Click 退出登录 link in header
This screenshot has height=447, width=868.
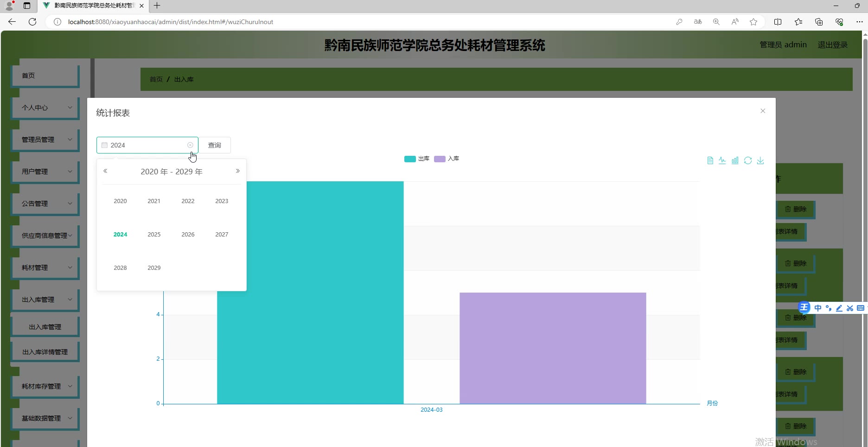click(x=832, y=45)
